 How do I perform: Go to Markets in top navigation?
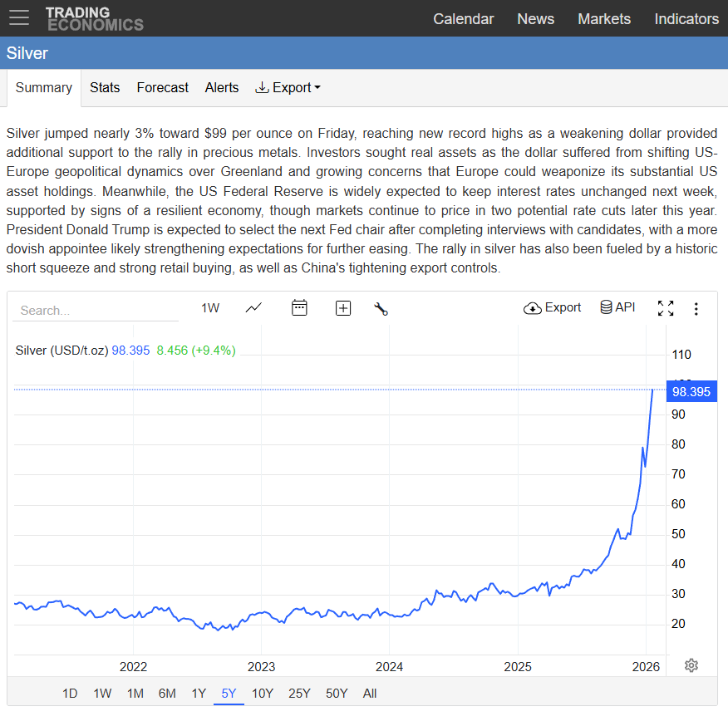[x=604, y=18]
